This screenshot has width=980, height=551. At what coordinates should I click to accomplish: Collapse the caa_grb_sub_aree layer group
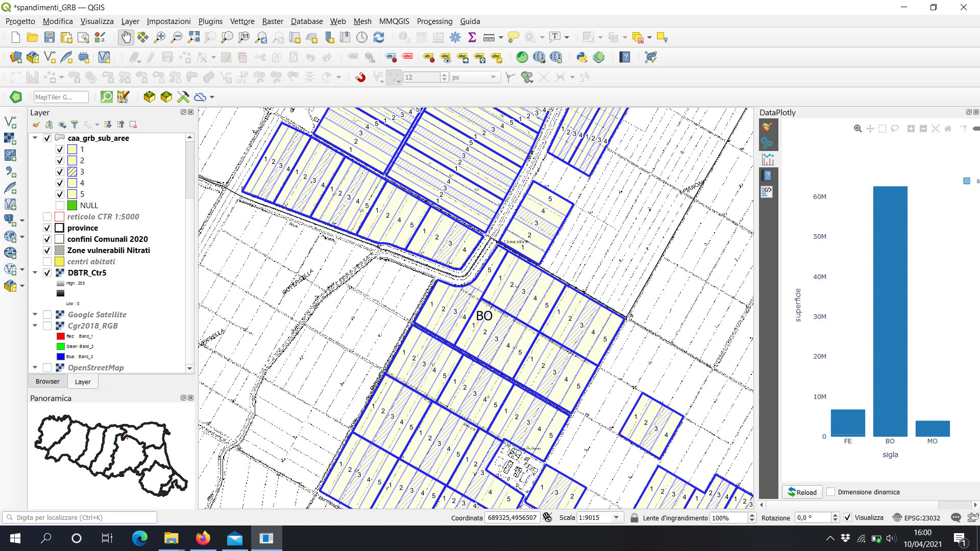pyautogui.click(x=35, y=138)
